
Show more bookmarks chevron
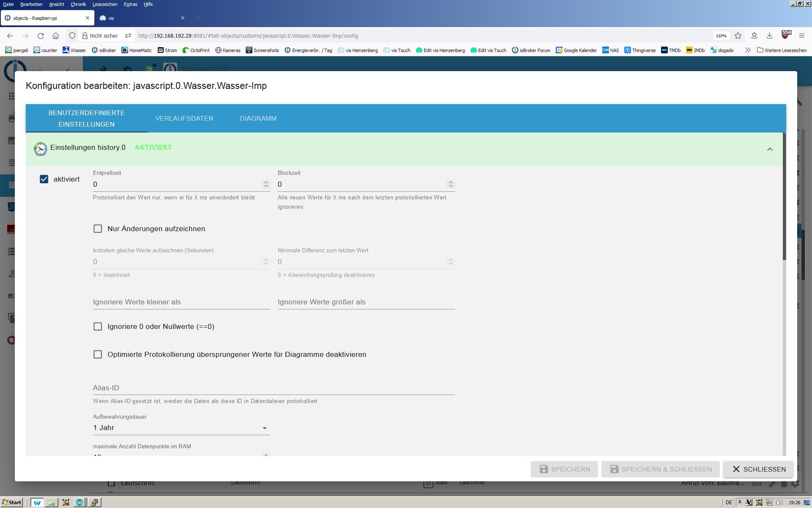coord(748,50)
